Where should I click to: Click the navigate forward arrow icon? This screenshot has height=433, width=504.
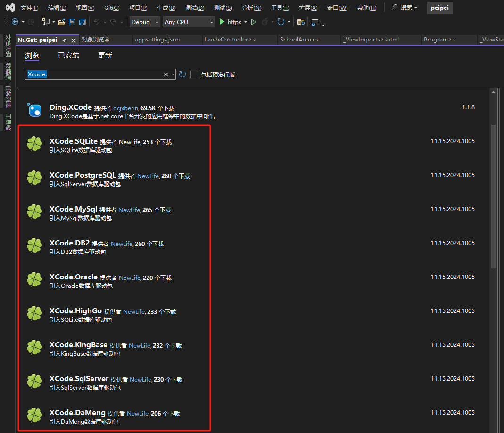click(x=31, y=22)
